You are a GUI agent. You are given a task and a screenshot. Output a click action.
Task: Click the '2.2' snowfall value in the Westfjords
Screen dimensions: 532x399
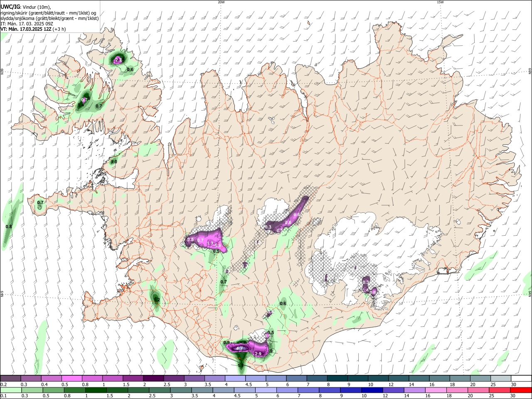point(118,60)
